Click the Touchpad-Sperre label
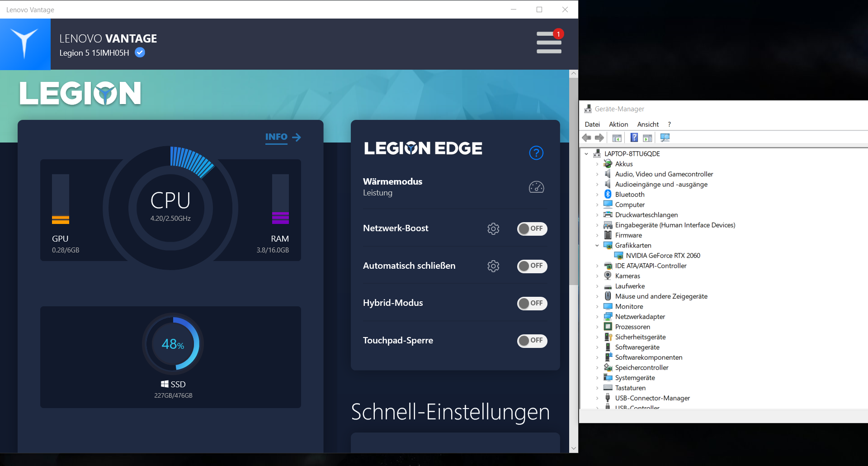 click(398, 340)
